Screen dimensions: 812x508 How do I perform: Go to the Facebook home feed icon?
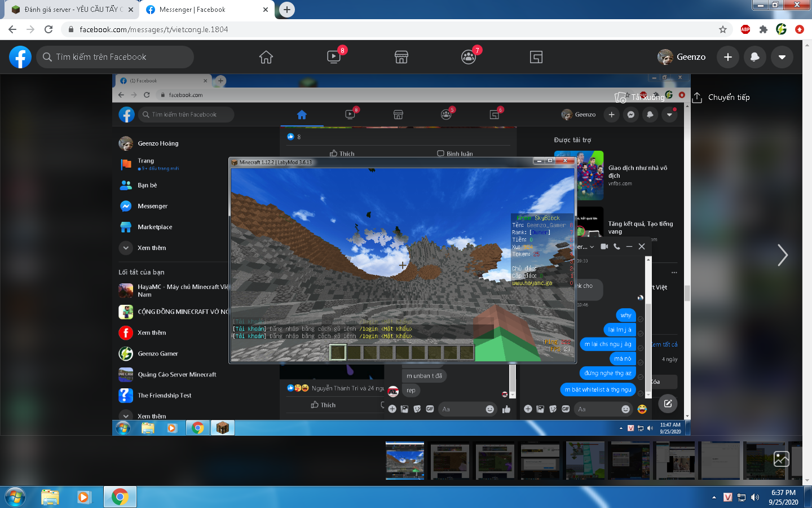266,57
